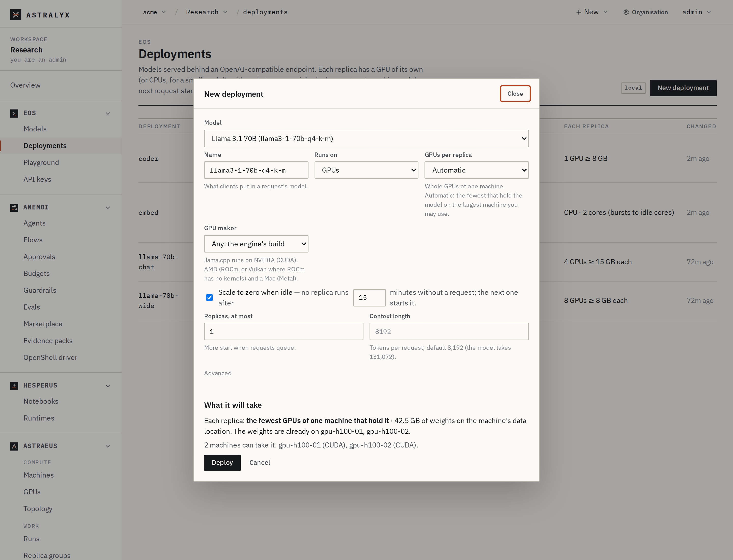Collapse the Astraeus sidebar section
Screen dimensions: 733x560
108,446
